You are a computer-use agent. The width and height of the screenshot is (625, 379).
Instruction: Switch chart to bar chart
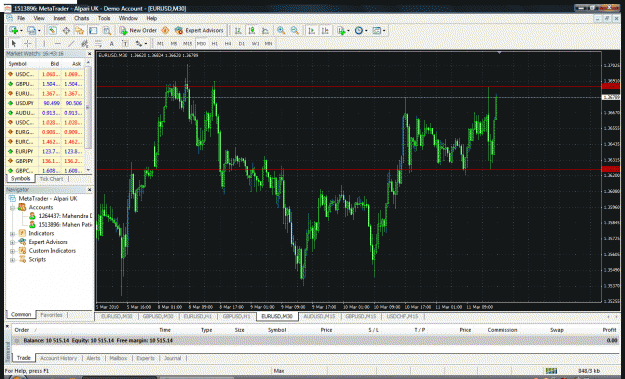238,30
